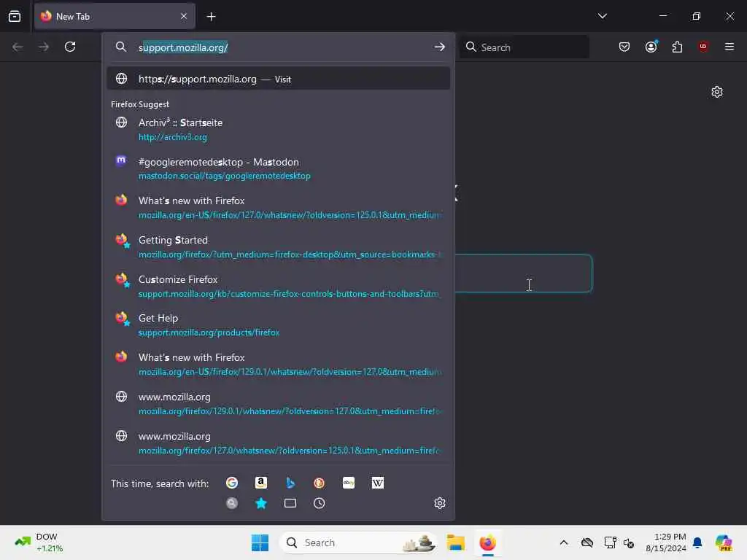The height and width of the screenshot is (560, 747).
Task: Open the Customize Firefox bookmark suggestion
Action: click(x=278, y=286)
